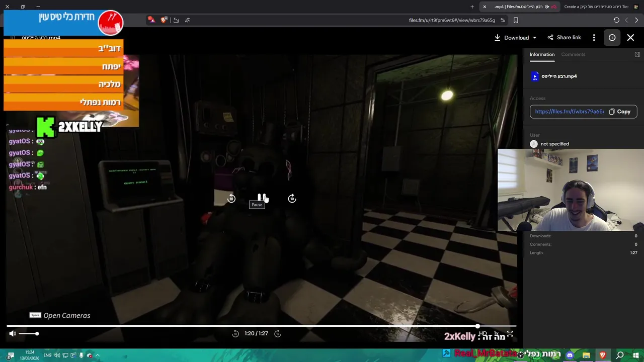The width and height of the screenshot is (644, 362).
Task: Switch to the Files.fm mp4 tab
Action: pos(521,7)
